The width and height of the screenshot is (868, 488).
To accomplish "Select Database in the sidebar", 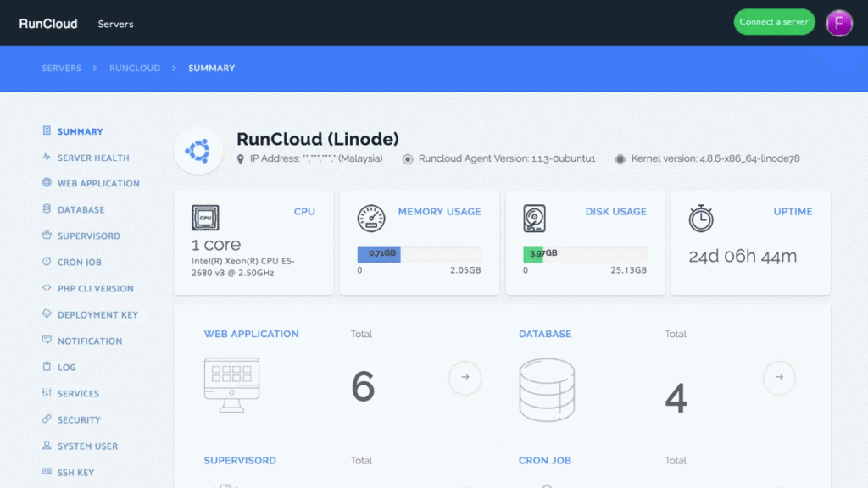I will (x=81, y=210).
